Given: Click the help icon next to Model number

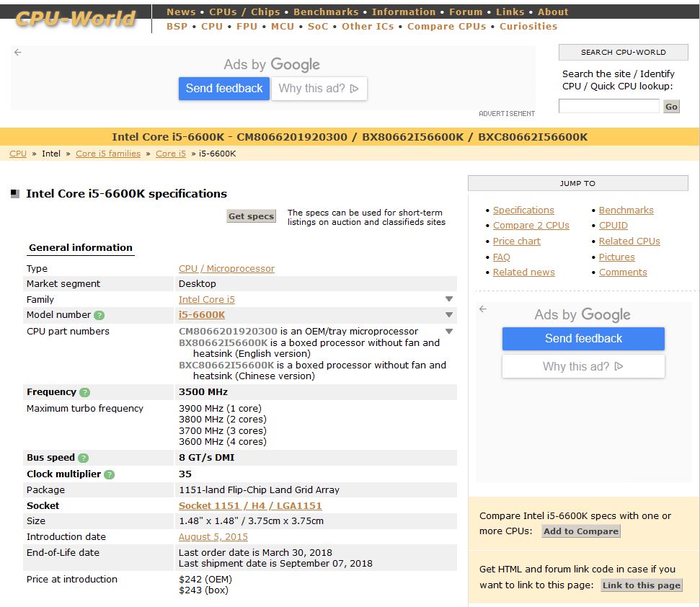Looking at the screenshot, I should click(99, 315).
